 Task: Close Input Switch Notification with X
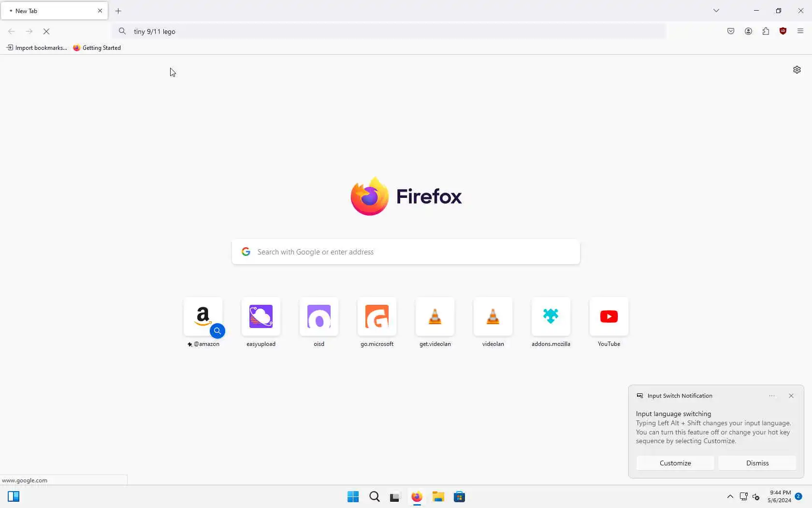tap(791, 396)
